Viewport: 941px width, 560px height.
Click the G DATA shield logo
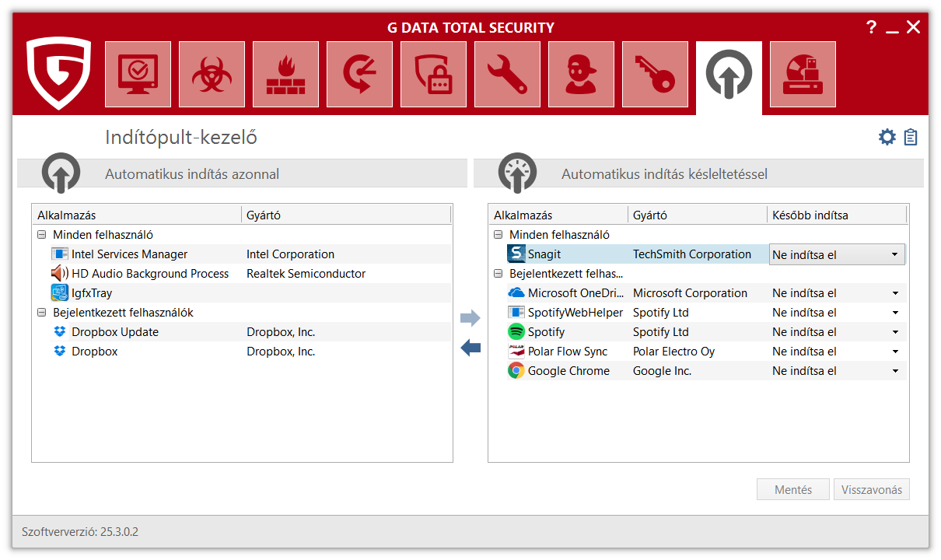[x=58, y=73]
